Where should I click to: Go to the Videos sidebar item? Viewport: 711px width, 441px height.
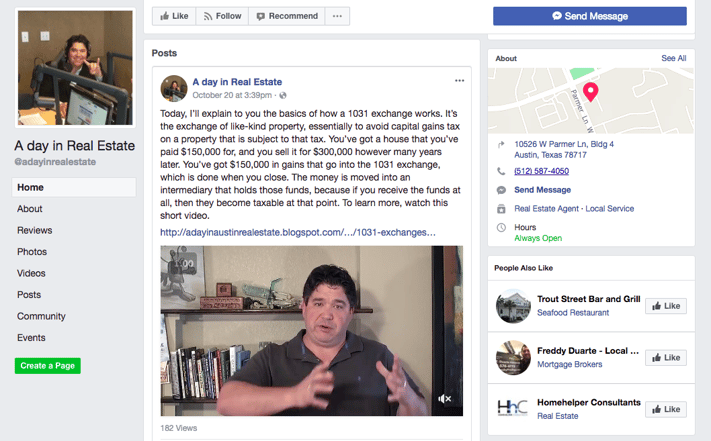pyautogui.click(x=31, y=273)
